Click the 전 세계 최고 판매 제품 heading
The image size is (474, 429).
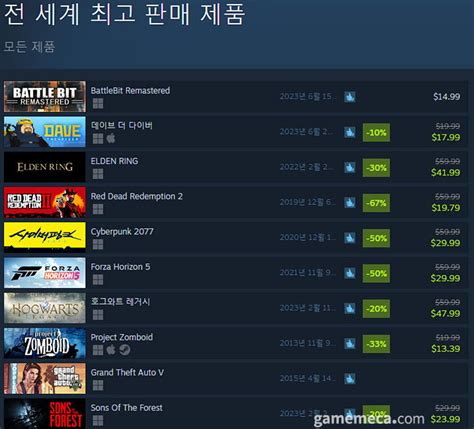pyautogui.click(x=125, y=13)
